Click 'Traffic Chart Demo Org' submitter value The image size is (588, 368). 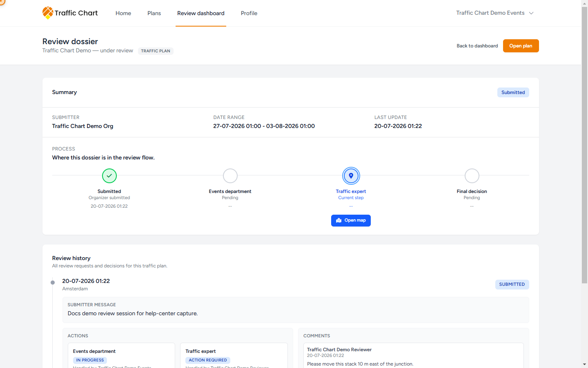[x=83, y=126]
